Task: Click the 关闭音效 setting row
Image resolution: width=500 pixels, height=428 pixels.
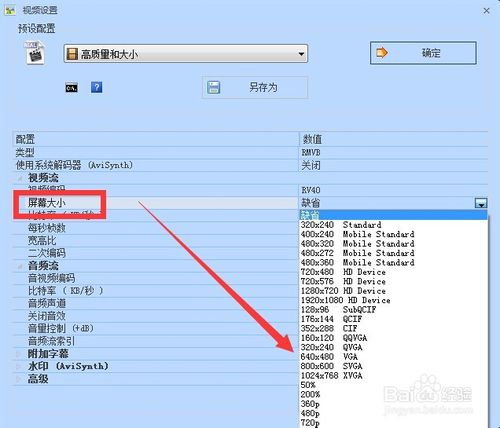Action: click(156, 316)
